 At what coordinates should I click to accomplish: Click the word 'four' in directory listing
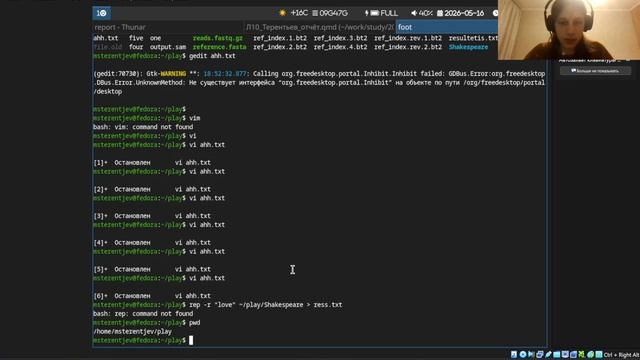pos(136,47)
